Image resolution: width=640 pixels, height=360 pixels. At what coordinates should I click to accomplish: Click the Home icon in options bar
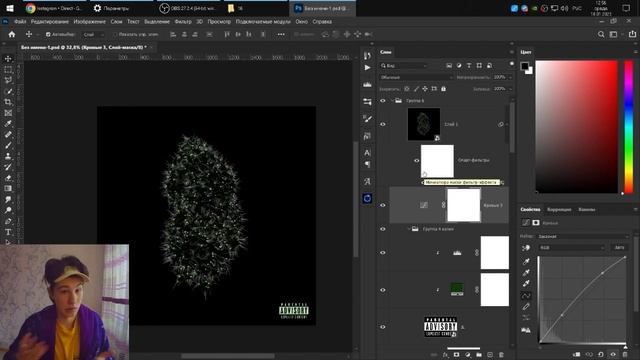[x=12, y=34]
